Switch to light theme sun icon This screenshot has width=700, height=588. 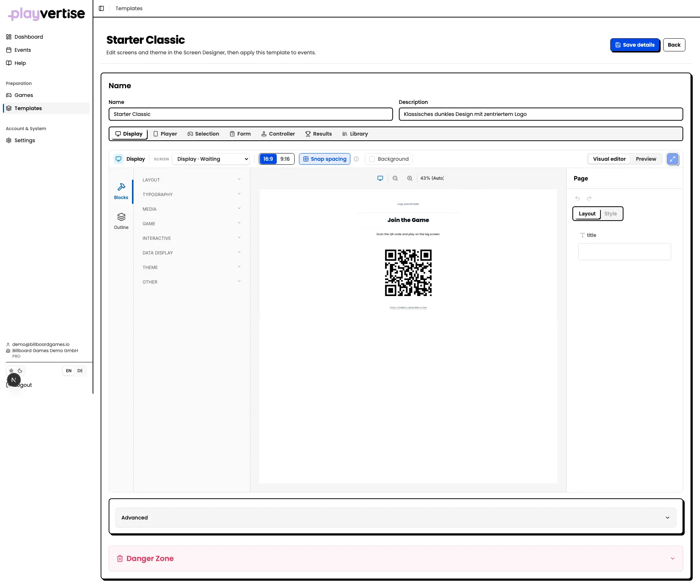[11, 371]
